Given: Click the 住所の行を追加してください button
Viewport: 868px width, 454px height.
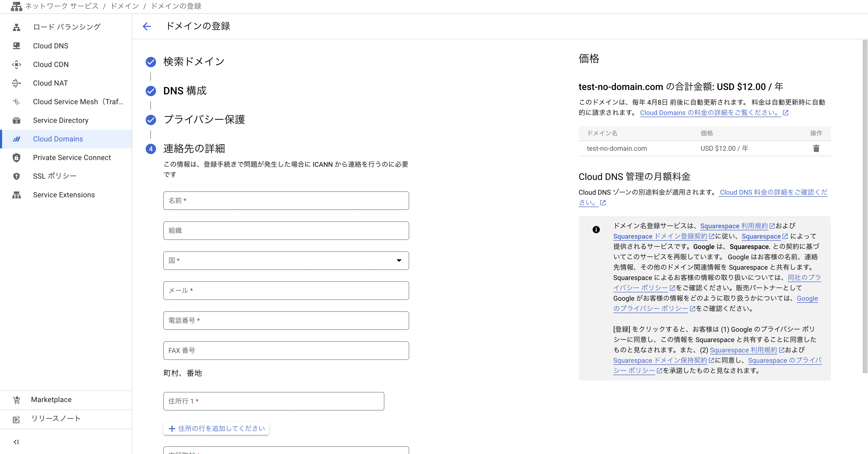Looking at the screenshot, I should tap(216, 428).
